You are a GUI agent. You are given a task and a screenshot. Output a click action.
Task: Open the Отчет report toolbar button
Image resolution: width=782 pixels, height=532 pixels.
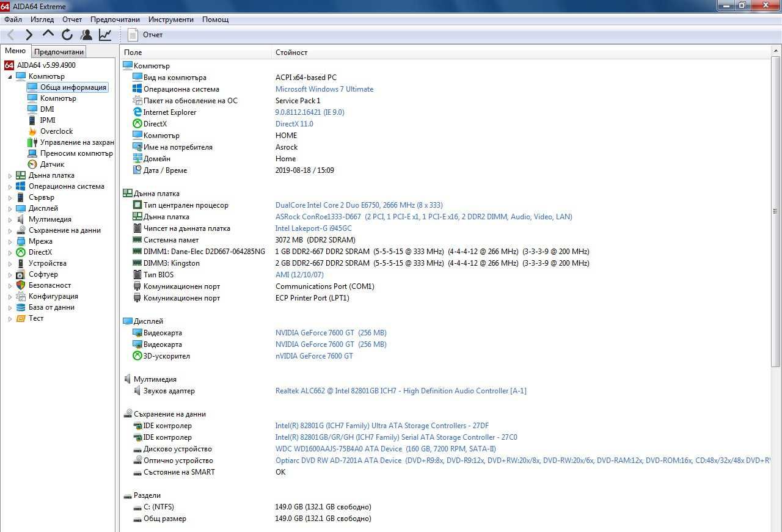point(146,35)
